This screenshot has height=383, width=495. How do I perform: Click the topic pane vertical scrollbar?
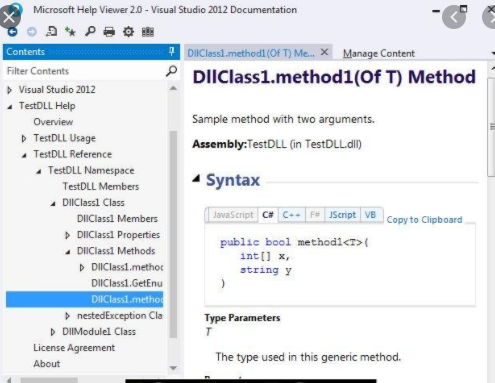pos(491,127)
